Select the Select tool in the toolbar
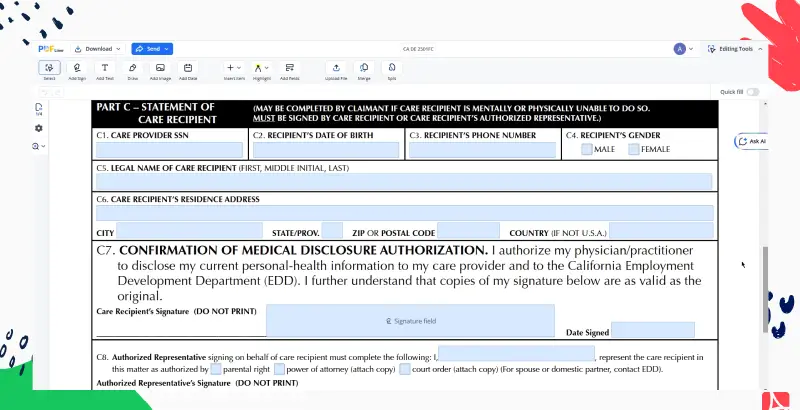800x410 pixels. [49, 68]
